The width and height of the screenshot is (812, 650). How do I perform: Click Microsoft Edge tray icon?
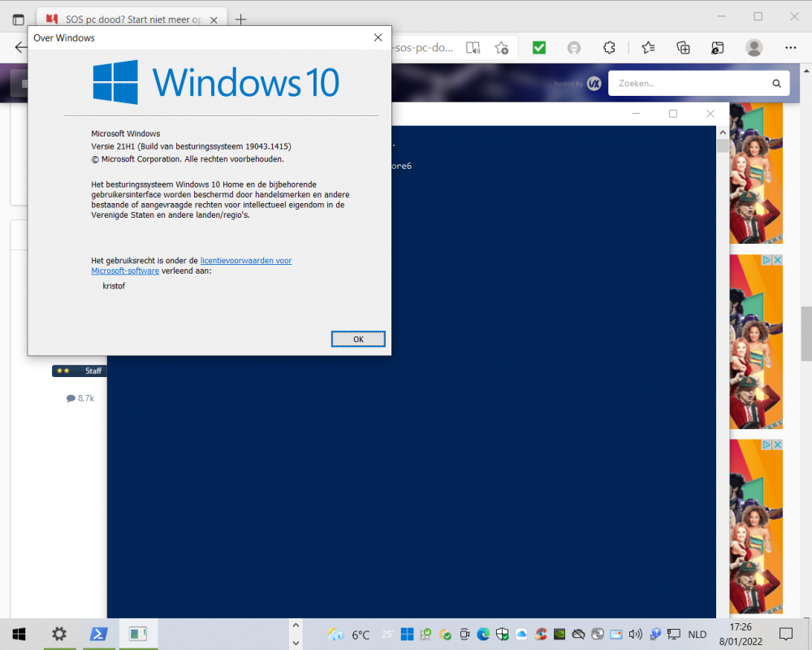(483, 634)
